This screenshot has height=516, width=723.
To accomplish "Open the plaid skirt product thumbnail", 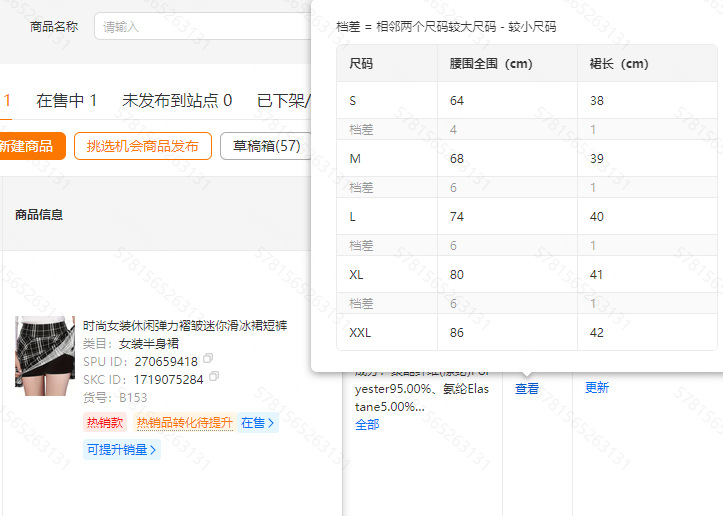I will click(45, 351).
